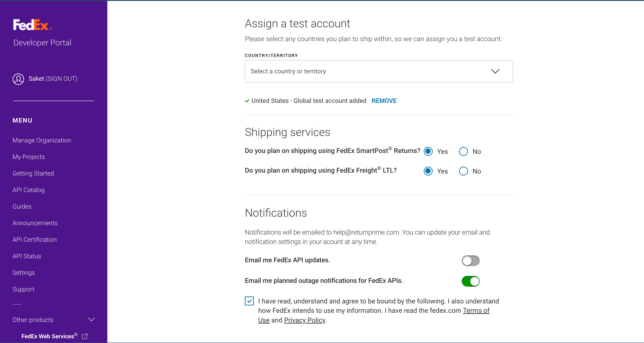Click the user profile avatar icon
The image size is (644, 343).
point(18,79)
